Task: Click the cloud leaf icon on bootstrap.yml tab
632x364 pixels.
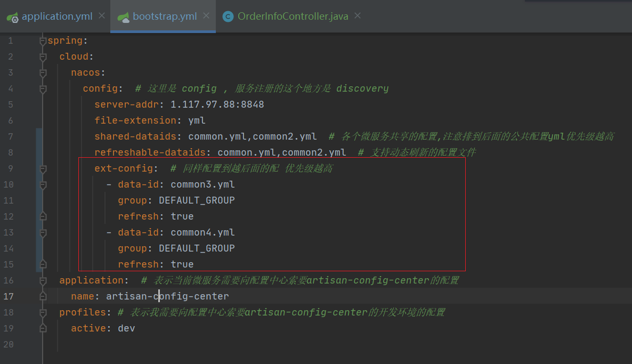Action: [x=123, y=17]
